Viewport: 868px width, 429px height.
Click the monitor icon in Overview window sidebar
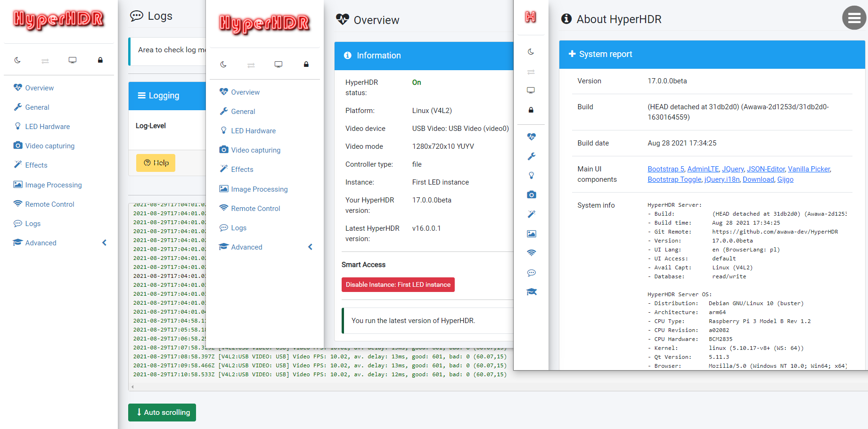point(278,65)
